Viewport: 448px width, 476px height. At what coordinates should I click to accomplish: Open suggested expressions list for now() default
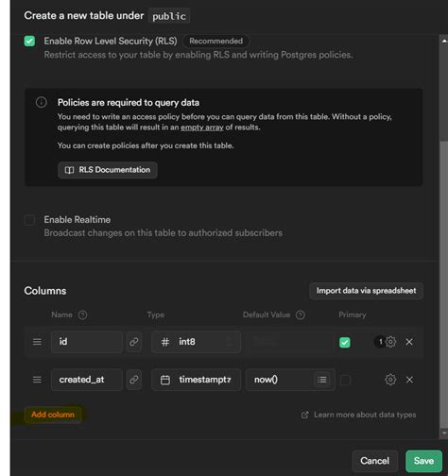click(x=322, y=380)
